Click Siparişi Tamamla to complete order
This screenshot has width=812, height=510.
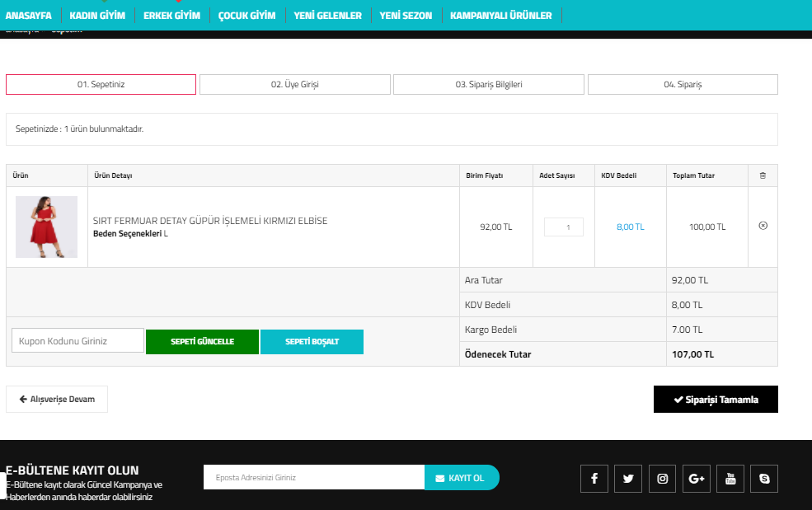[x=716, y=400]
